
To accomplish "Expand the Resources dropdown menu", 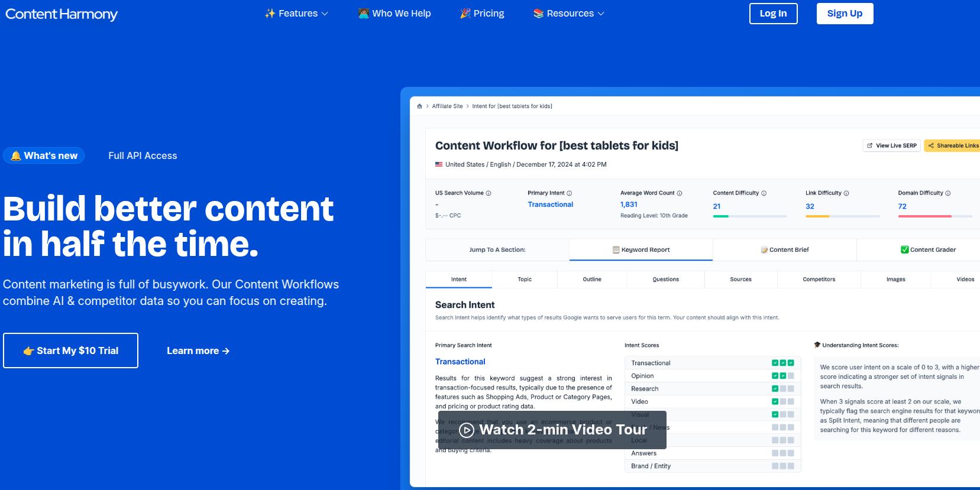I will (x=569, y=14).
